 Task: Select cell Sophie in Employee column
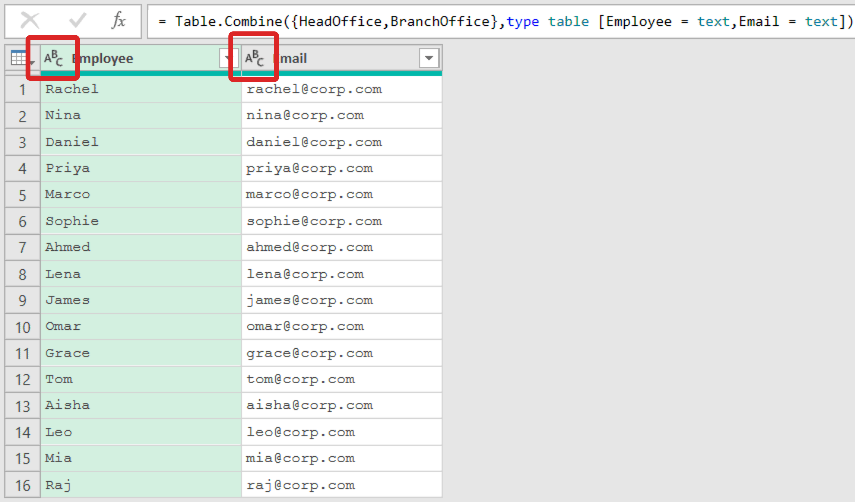coord(141,221)
